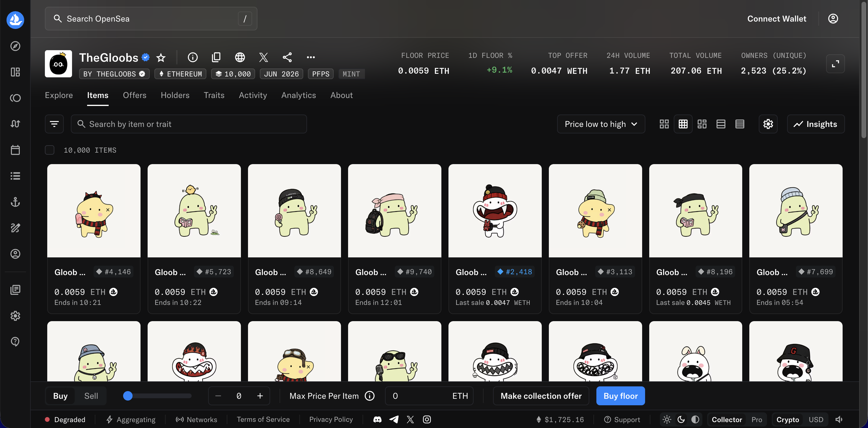Open the calendar icon in sidebar
The width and height of the screenshot is (868, 428).
click(x=15, y=150)
